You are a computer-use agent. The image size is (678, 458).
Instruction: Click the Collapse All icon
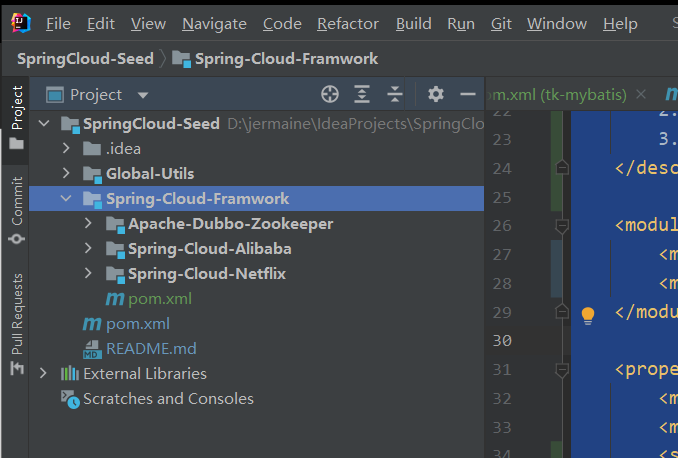[x=395, y=94]
